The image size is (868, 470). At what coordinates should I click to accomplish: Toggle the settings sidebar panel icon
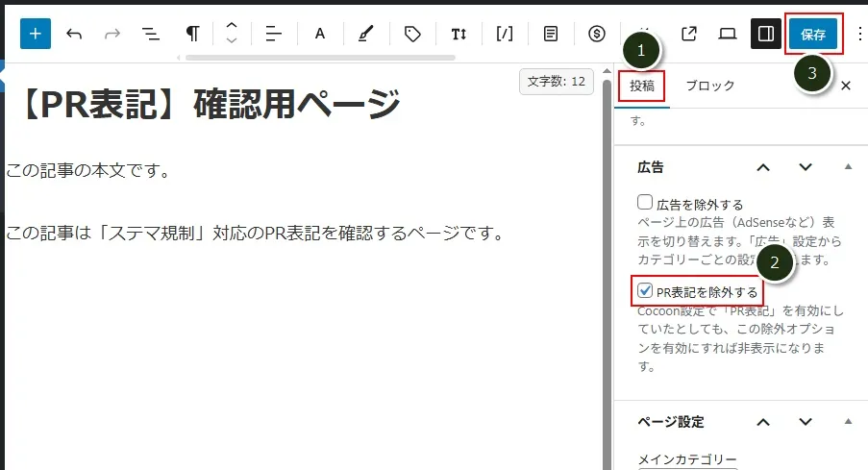tap(766, 34)
